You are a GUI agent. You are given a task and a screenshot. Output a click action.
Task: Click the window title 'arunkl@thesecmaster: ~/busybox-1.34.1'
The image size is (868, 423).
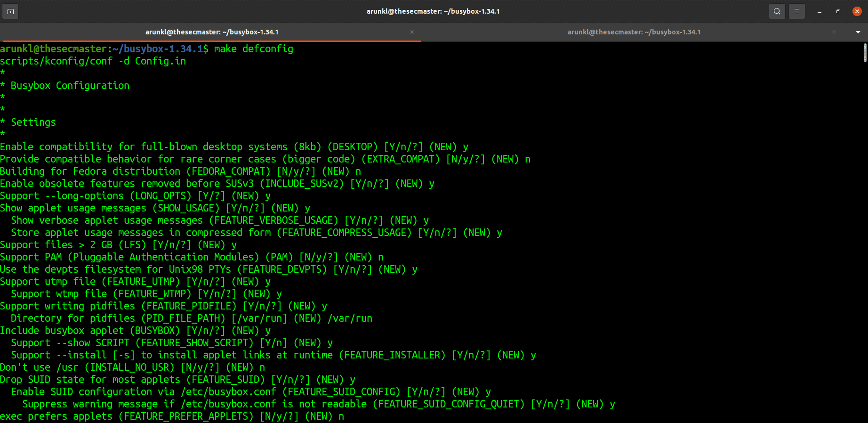[433, 11]
